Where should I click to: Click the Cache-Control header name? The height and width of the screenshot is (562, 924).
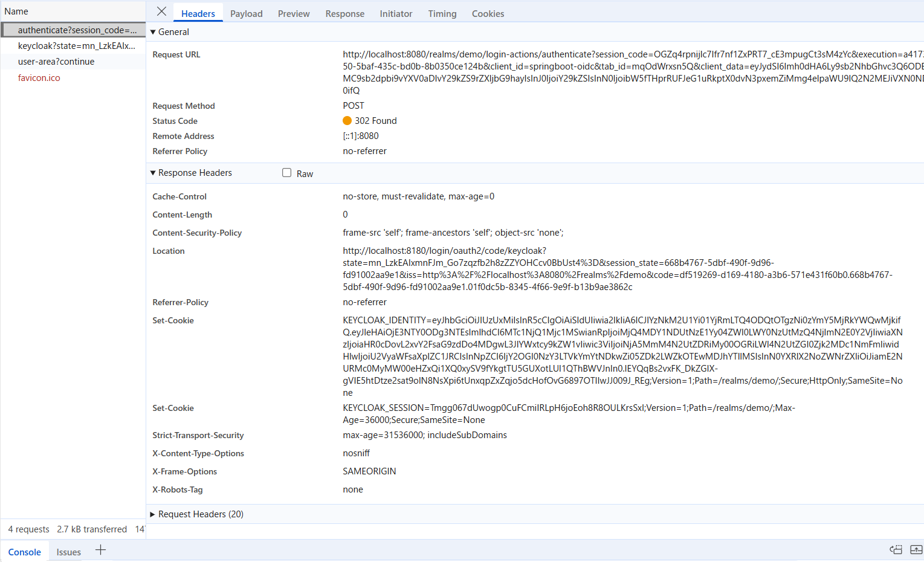(x=179, y=196)
